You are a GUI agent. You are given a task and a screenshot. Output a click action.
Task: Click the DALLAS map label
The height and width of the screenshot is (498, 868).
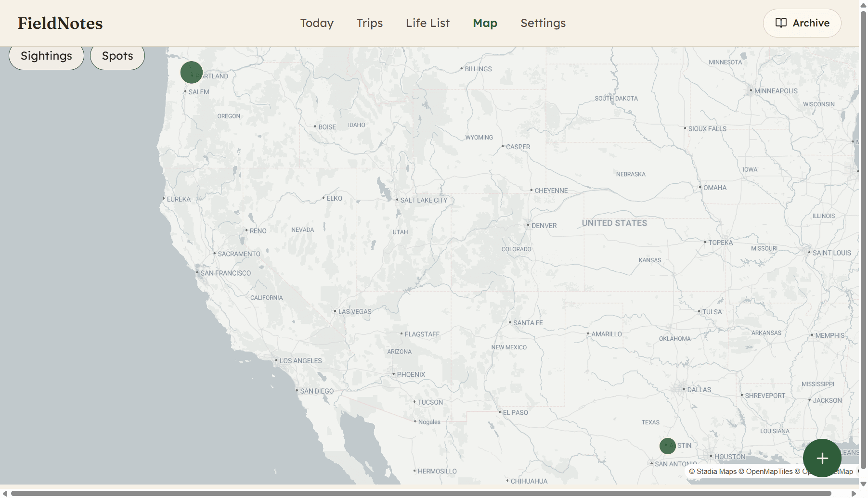[x=699, y=390]
